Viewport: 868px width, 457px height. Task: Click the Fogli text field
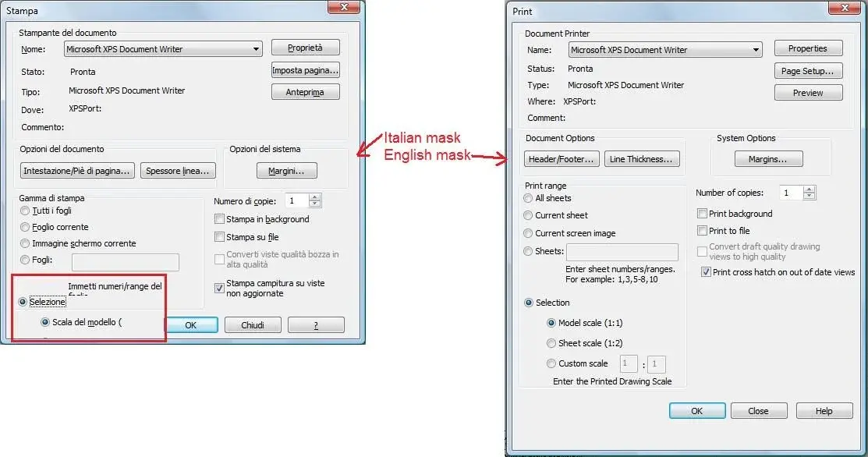125,262
